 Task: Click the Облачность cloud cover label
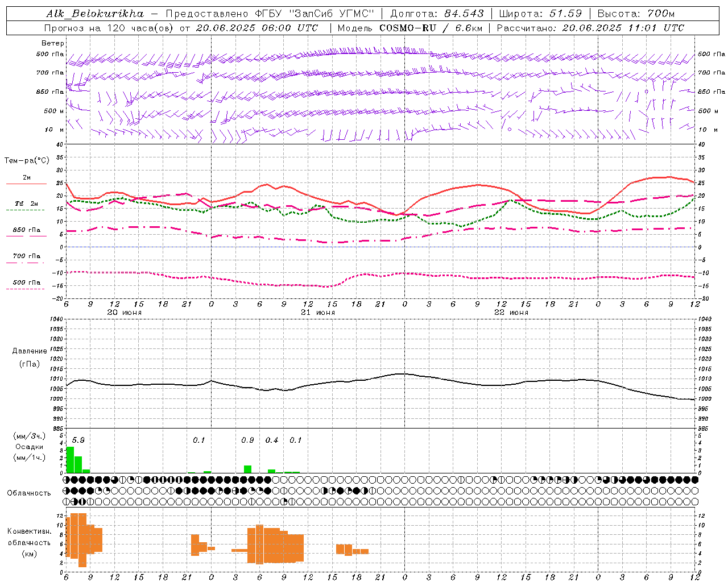tap(29, 493)
